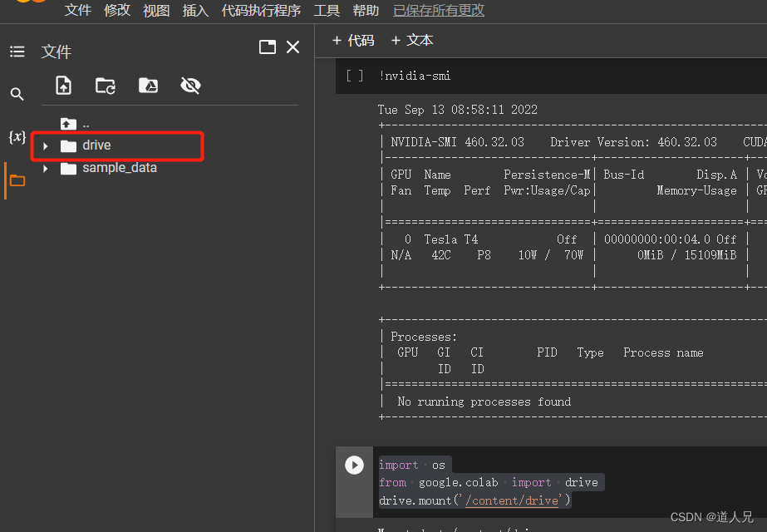767x532 pixels.
Task: Refresh the file browser folder list
Action: pos(106,86)
